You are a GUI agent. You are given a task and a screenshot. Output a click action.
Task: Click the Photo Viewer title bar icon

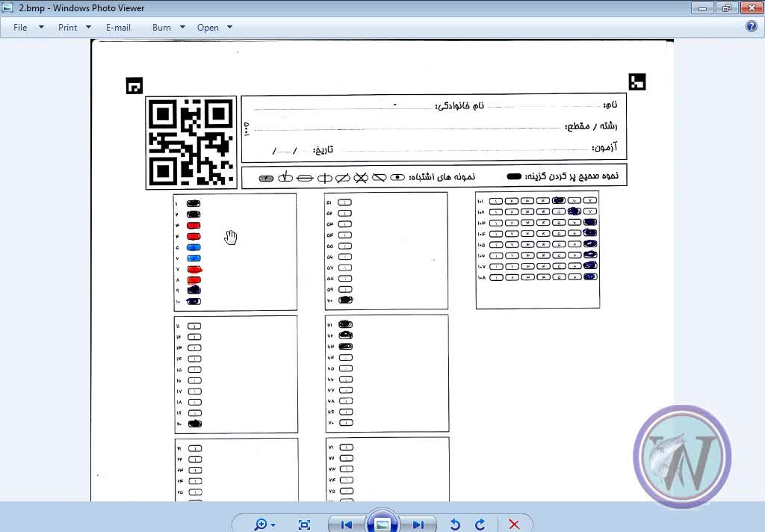pos(8,8)
